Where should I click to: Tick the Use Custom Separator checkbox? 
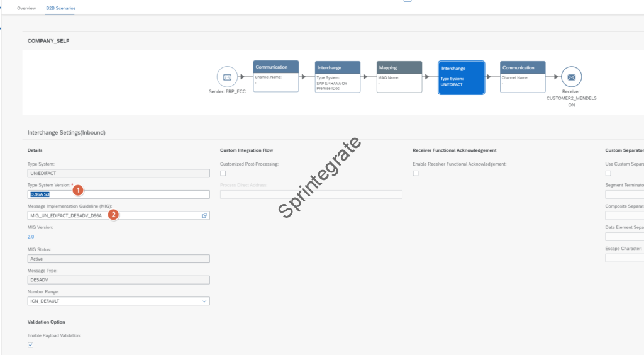tap(608, 173)
